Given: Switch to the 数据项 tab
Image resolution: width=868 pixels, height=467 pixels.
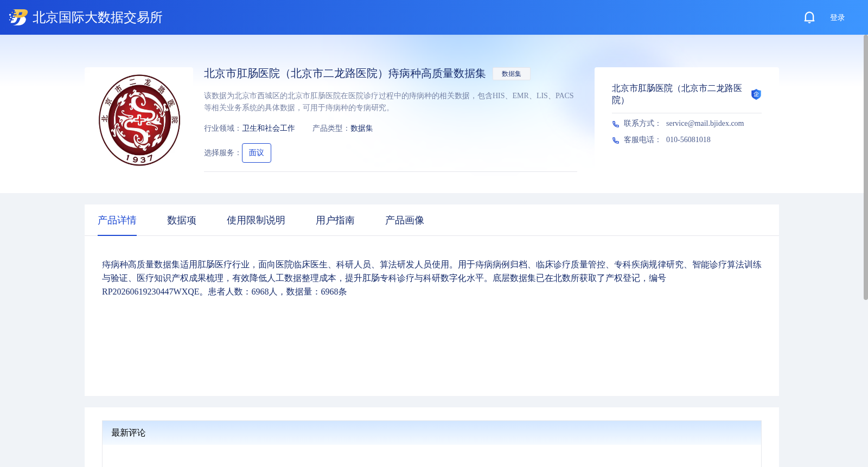Looking at the screenshot, I should [182, 220].
